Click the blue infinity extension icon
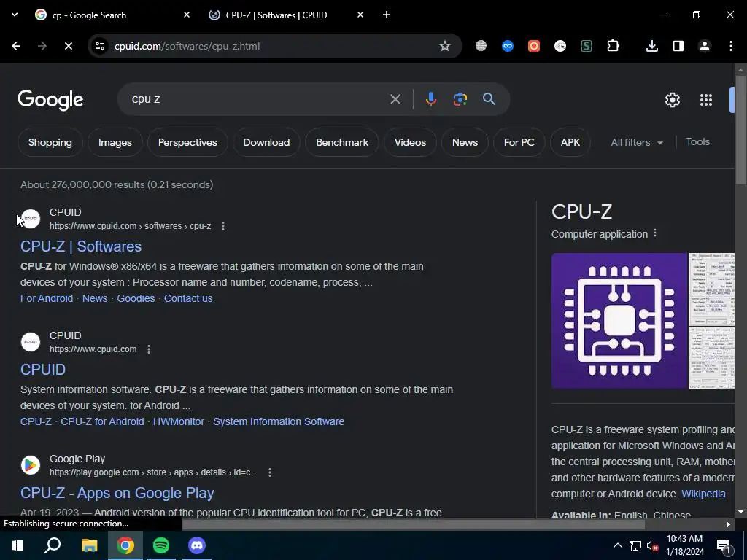The height and width of the screenshot is (560, 747). coord(508,46)
